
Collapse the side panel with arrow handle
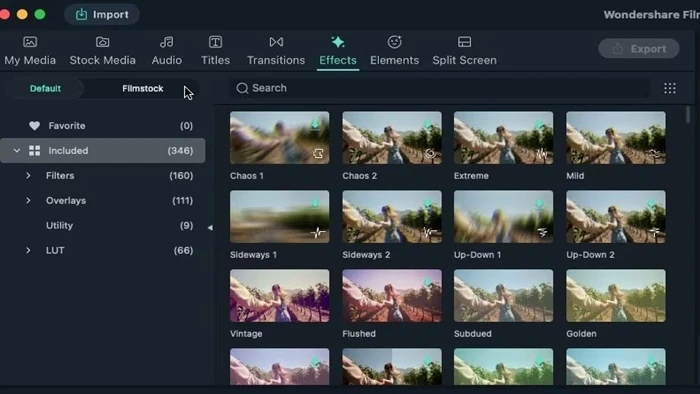tap(210, 228)
